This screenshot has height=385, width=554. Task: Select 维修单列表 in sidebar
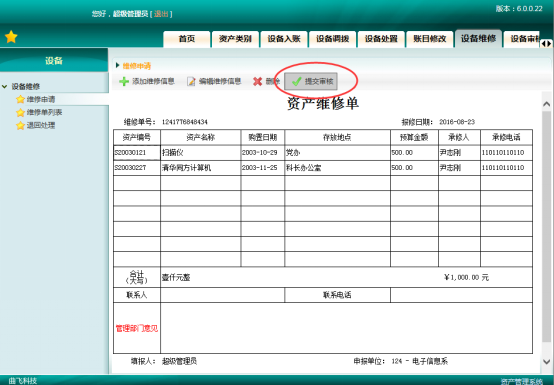[x=45, y=112]
